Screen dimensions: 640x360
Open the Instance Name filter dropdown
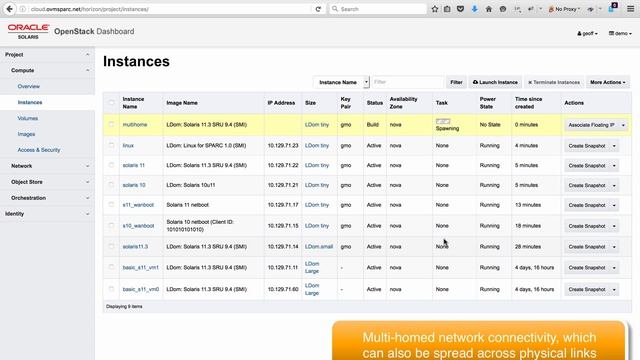pos(341,82)
